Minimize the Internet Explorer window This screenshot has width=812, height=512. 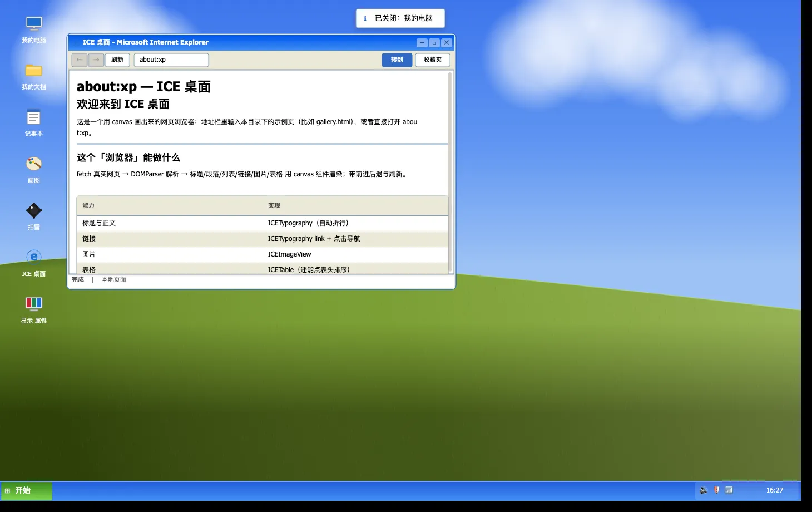click(x=422, y=43)
